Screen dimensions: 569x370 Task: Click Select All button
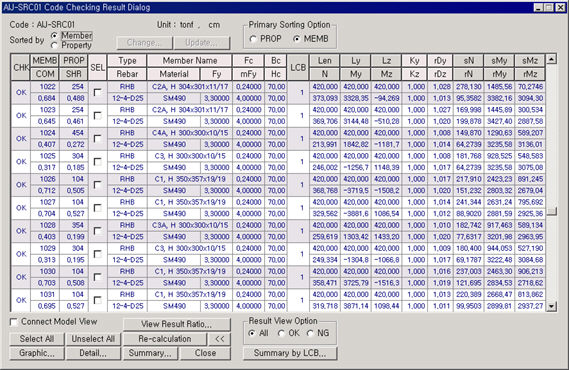coord(37,339)
